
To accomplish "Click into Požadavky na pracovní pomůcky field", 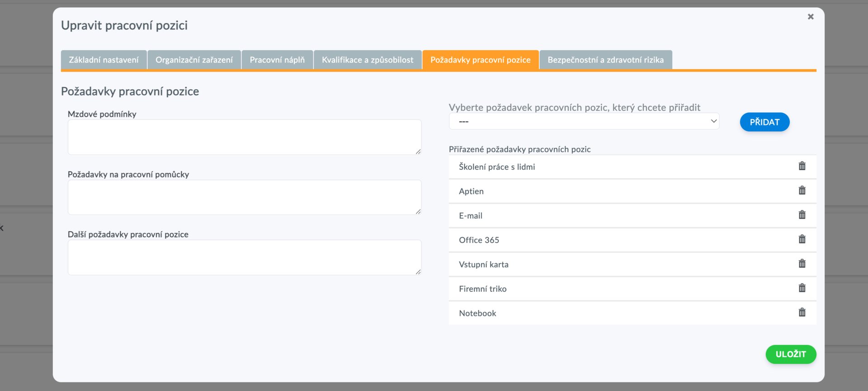I will pos(245,197).
